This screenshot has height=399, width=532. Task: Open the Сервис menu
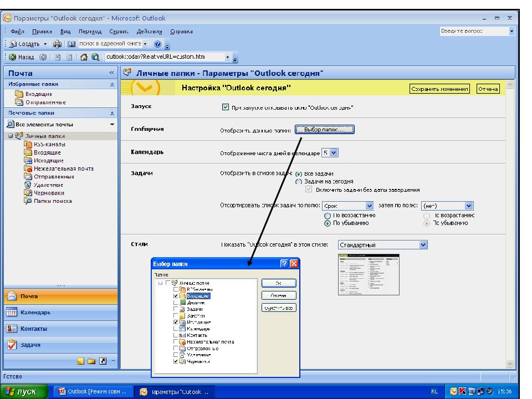pos(119,31)
